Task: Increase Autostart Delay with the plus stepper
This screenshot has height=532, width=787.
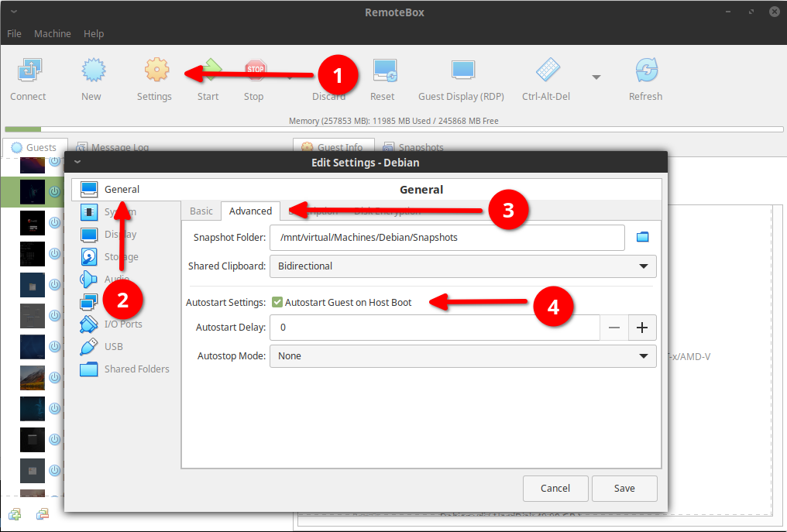Action: tap(642, 328)
